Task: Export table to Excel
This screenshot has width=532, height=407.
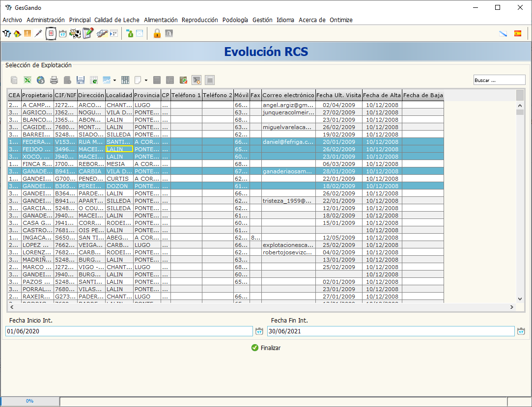Action: coord(28,80)
